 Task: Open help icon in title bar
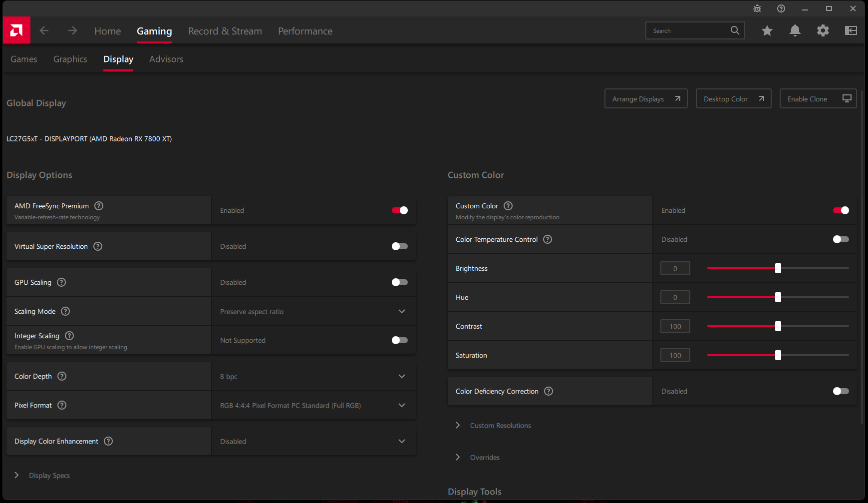781,8
